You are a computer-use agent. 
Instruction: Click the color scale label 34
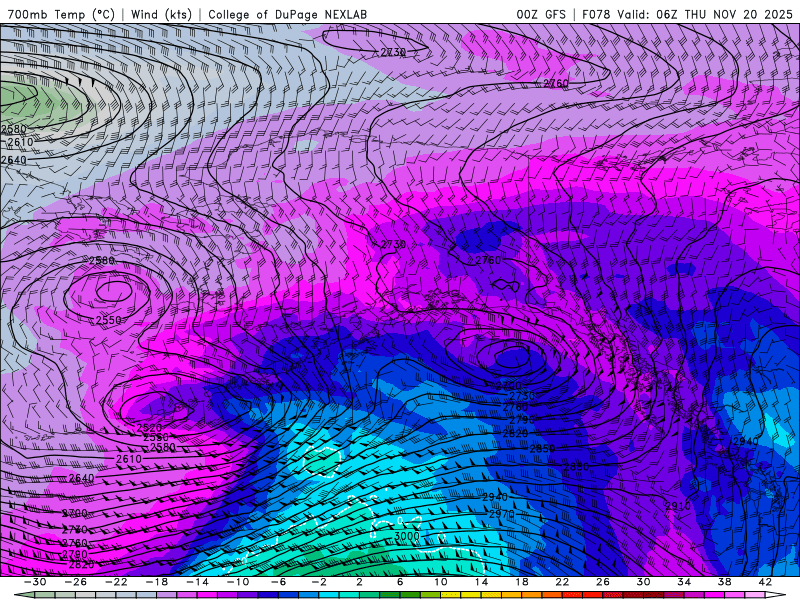684,582
